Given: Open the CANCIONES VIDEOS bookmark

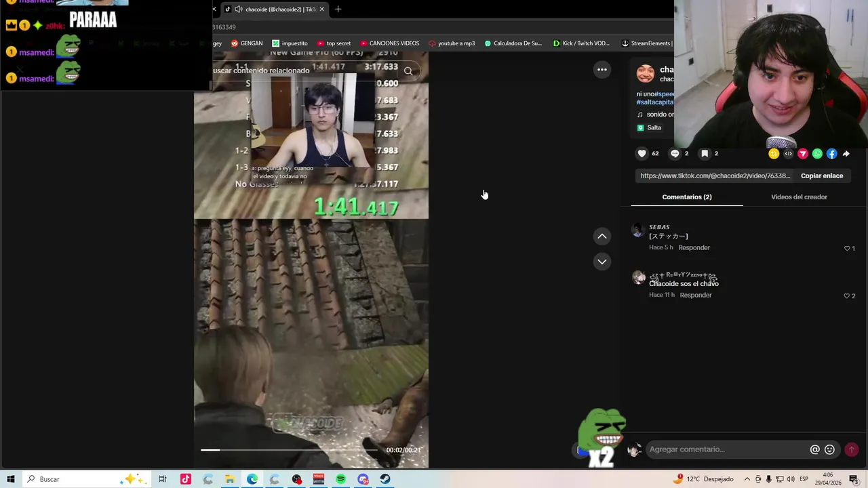Looking at the screenshot, I should pos(390,43).
